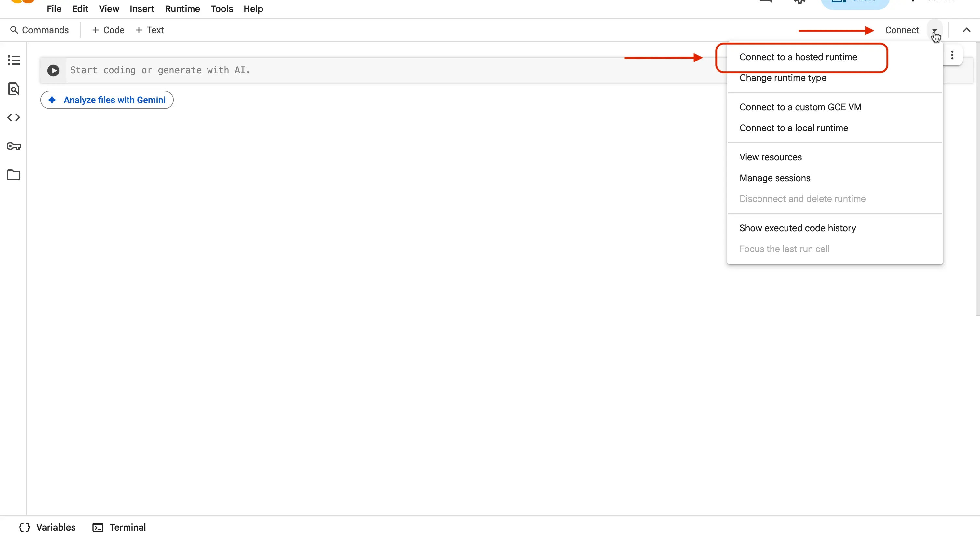
Task: Select Connect to a hosted runtime
Action: coord(835,57)
